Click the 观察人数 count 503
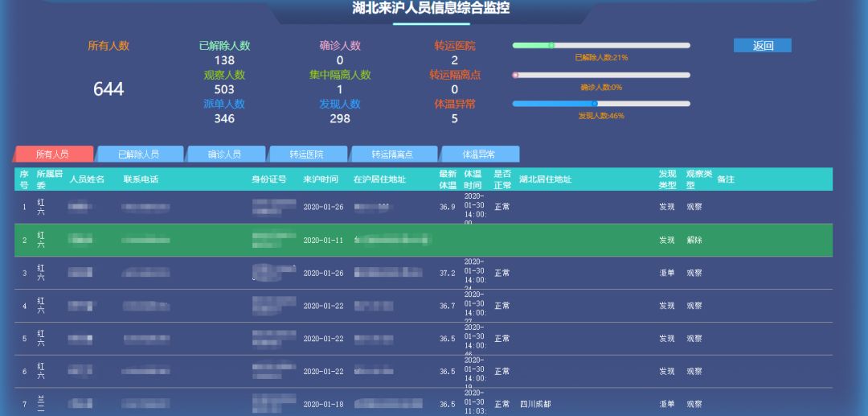The height and width of the screenshot is (416, 868). [x=224, y=89]
